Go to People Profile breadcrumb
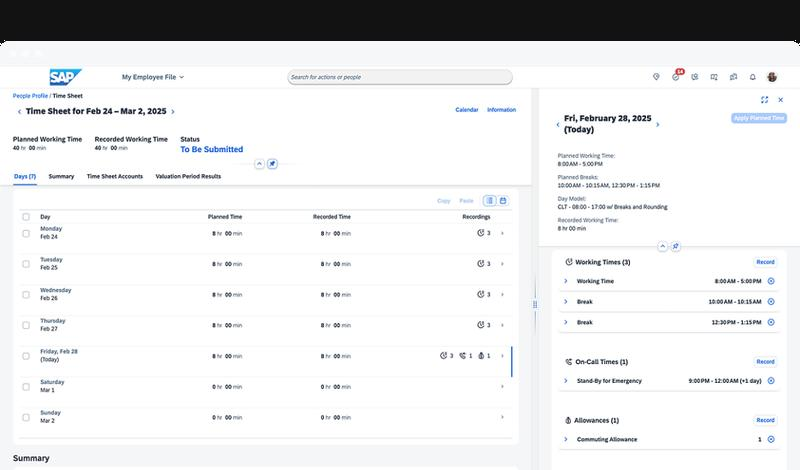This screenshot has height=470, width=800. click(30, 96)
